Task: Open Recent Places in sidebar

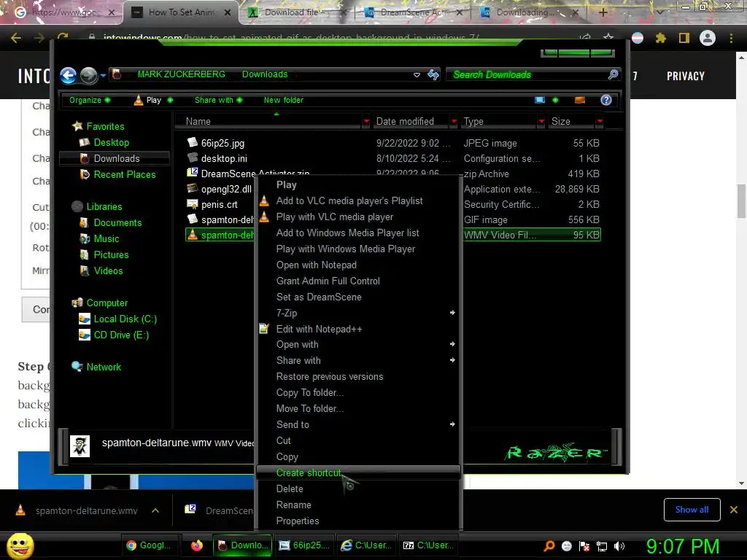Action: 124,174
